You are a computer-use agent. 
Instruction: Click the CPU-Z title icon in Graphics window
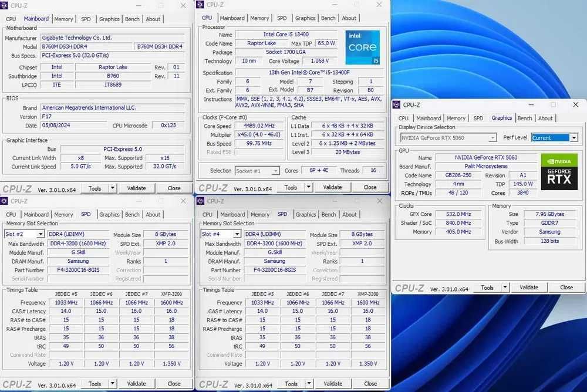[x=396, y=105]
